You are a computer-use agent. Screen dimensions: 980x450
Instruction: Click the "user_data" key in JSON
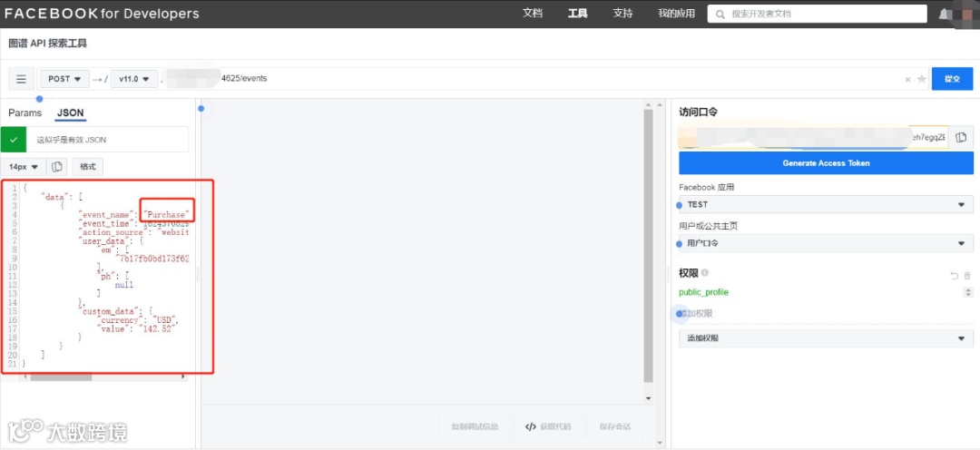[103, 240]
